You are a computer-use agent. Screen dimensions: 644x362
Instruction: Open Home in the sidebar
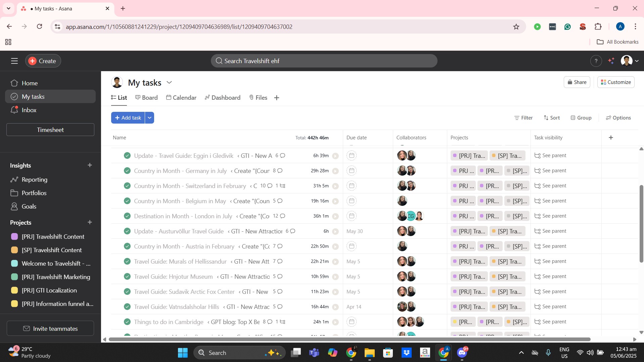(x=50, y=83)
